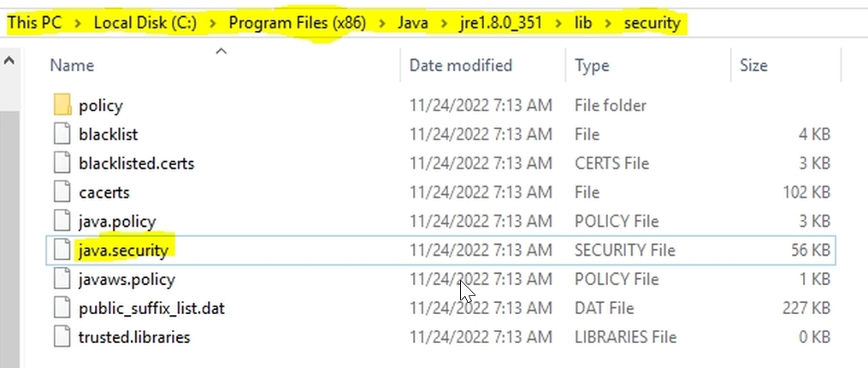Jump to the lib breadcrumb folder

click(x=582, y=23)
